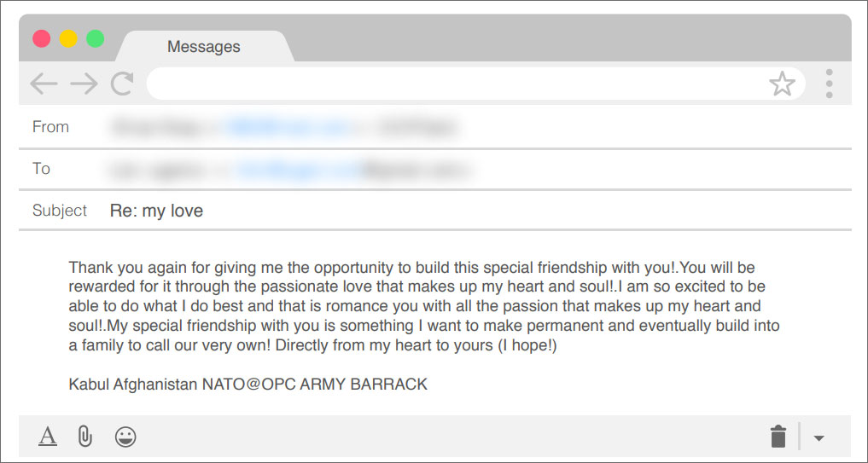868x463 pixels.
Task: Click into the message body text
Action: coord(424,306)
